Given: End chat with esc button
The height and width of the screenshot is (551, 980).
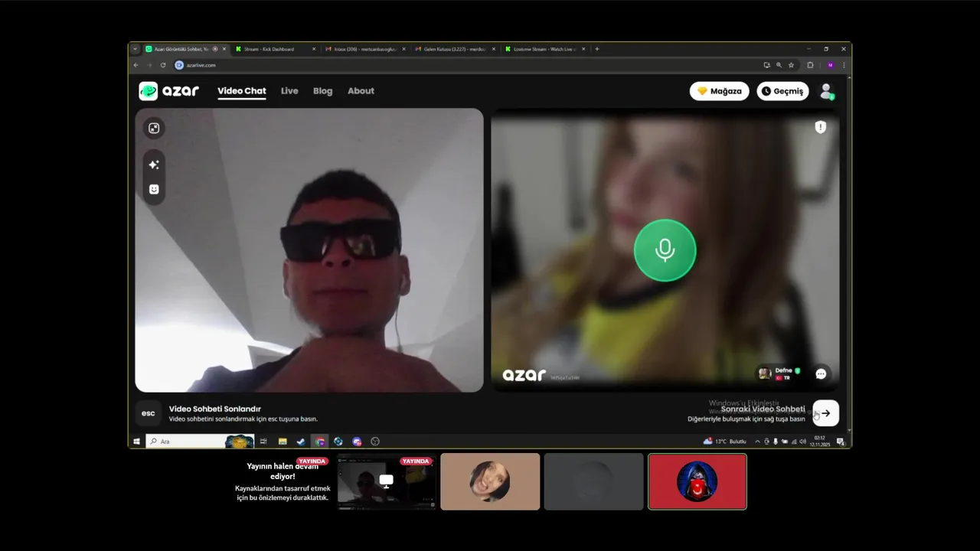Looking at the screenshot, I should 149,413.
